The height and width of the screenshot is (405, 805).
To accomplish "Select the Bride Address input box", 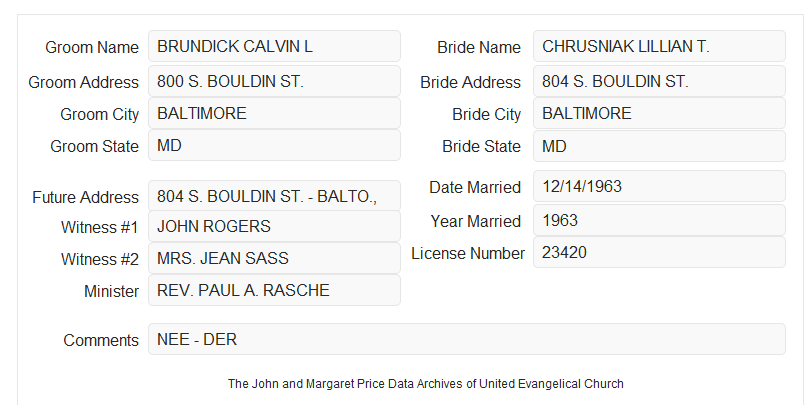I will pos(659,81).
